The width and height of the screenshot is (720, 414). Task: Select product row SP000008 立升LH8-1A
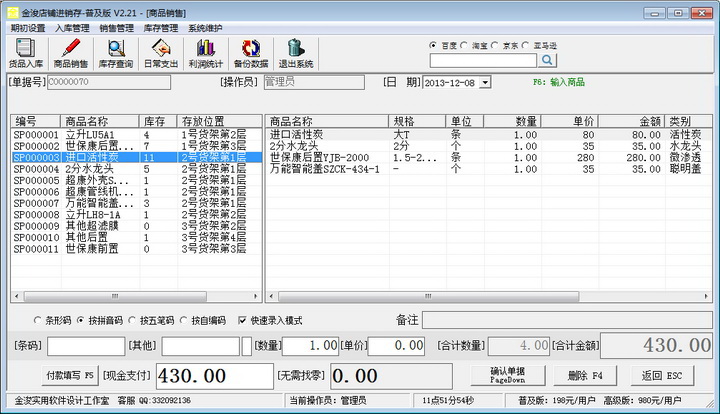tap(136, 215)
